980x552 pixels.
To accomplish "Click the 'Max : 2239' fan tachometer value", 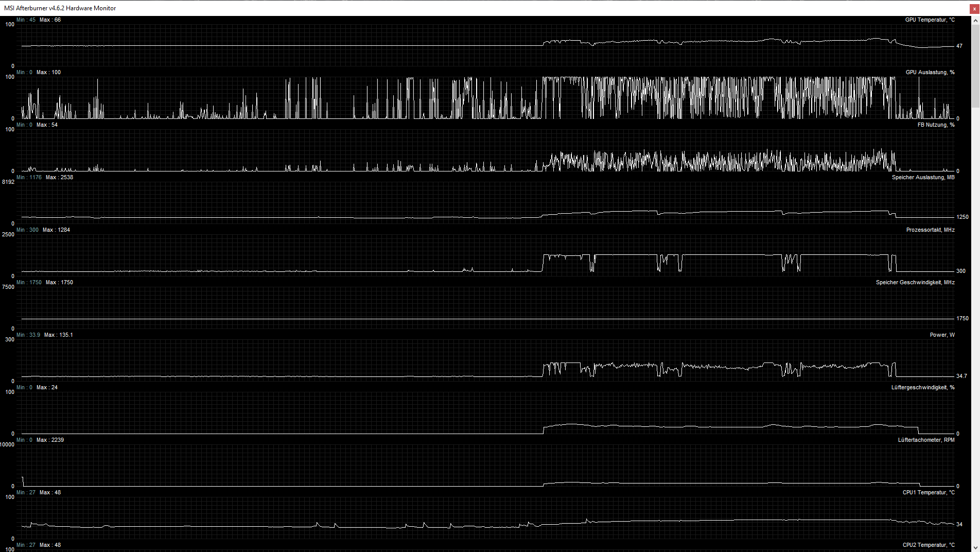I will click(50, 440).
